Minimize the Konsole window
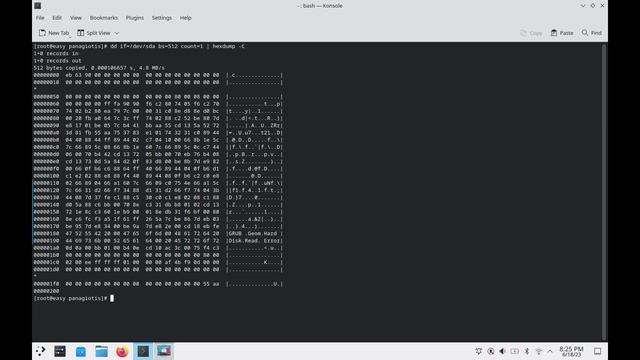The width and height of the screenshot is (640, 360). tap(583, 6)
